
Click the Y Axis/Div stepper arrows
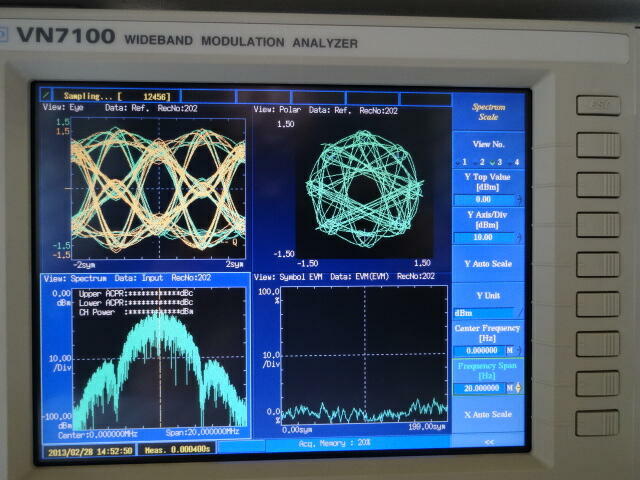pyautogui.click(x=518, y=238)
